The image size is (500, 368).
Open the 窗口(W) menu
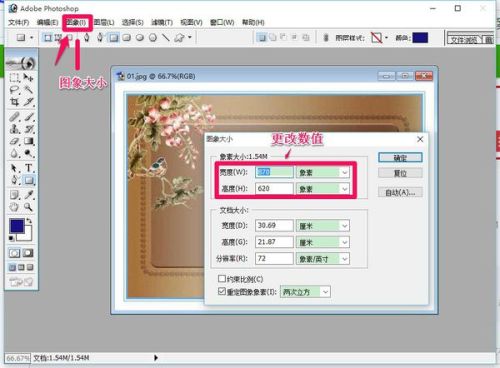click(x=222, y=22)
